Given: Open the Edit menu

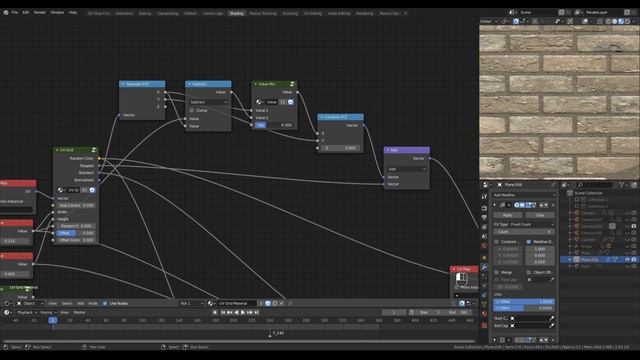Looking at the screenshot, I should point(26,13).
